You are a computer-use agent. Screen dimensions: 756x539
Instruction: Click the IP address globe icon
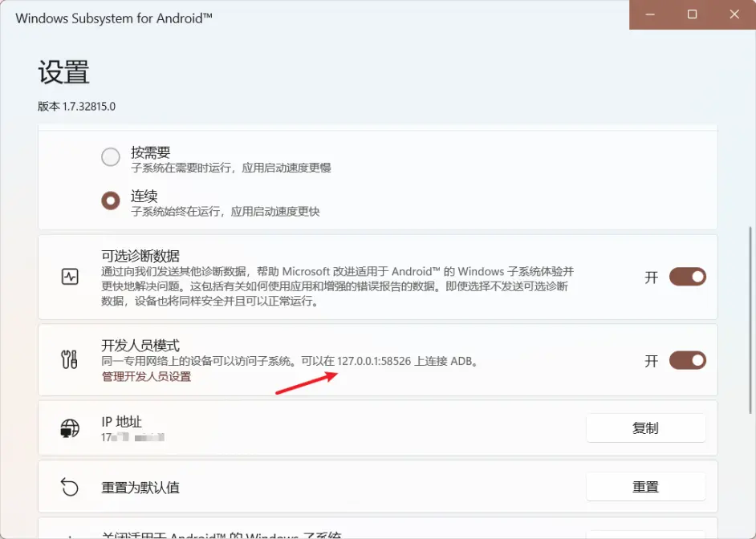pyautogui.click(x=70, y=428)
